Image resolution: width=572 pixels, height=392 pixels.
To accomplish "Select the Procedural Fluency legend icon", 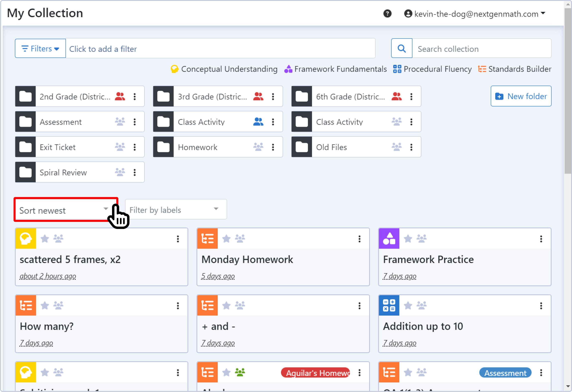I will [397, 69].
